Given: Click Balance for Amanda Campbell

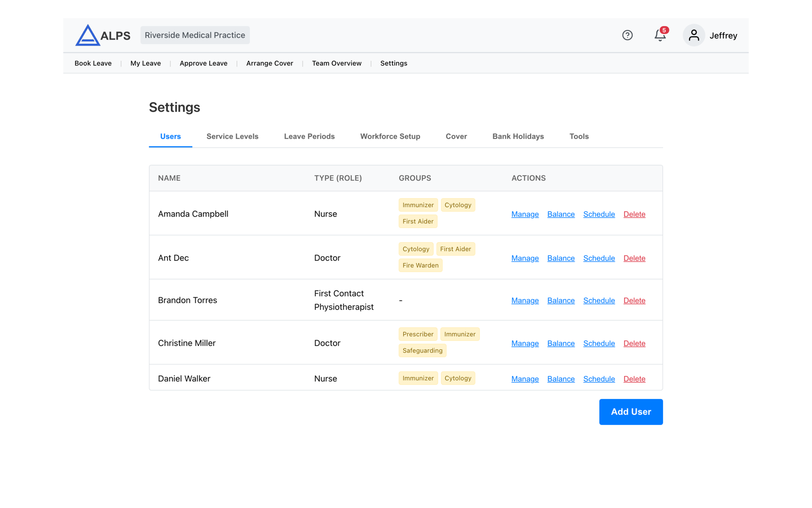Looking at the screenshot, I should (x=561, y=214).
